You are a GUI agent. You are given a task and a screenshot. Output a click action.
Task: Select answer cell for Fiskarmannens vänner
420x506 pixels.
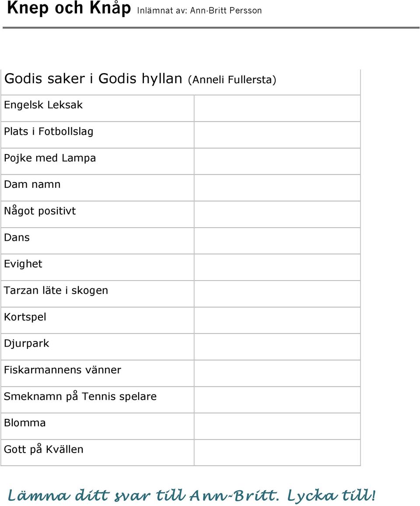[277, 373]
